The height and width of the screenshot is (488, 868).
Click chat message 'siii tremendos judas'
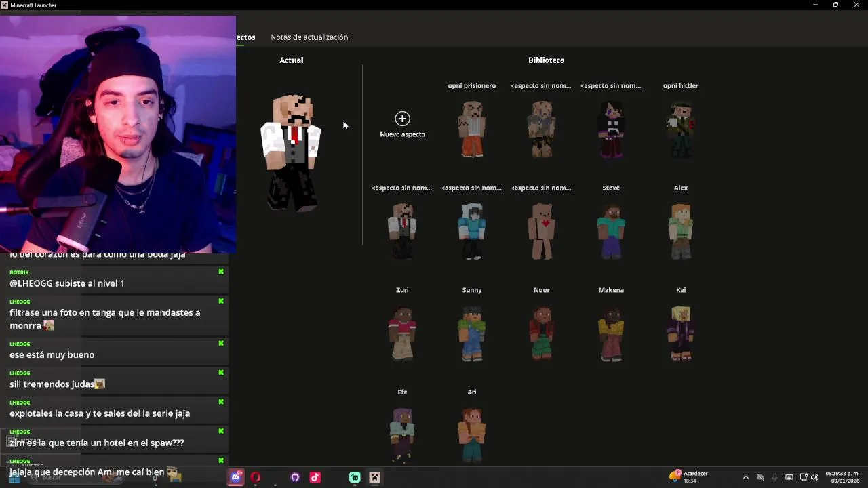pos(52,384)
